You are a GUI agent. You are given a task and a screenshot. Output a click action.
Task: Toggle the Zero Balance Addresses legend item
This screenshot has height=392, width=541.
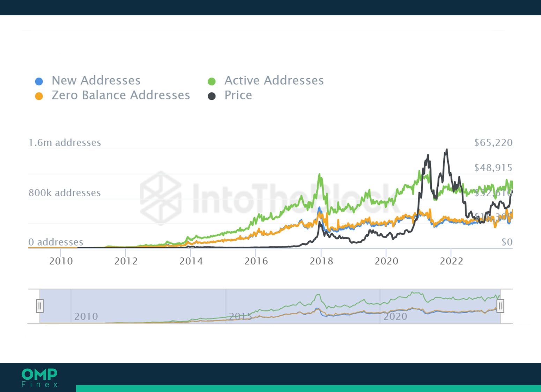113,95
